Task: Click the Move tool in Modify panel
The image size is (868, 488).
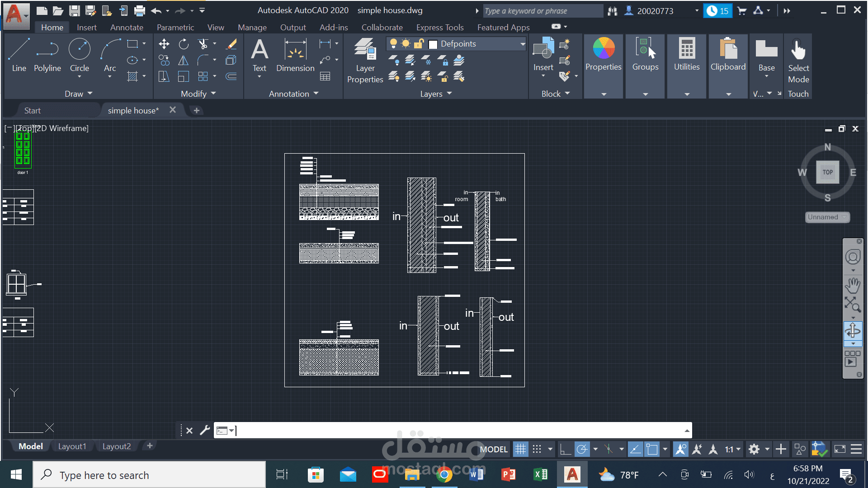Action: (164, 44)
